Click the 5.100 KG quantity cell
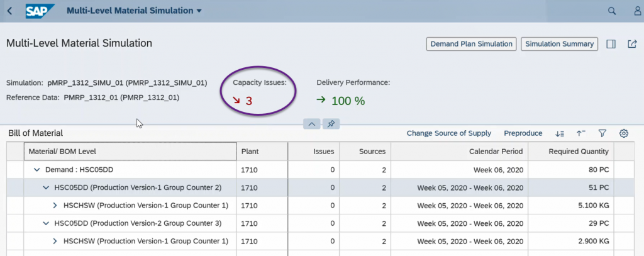644x256 pixels. pyautogui.click(x=571, y=206)
